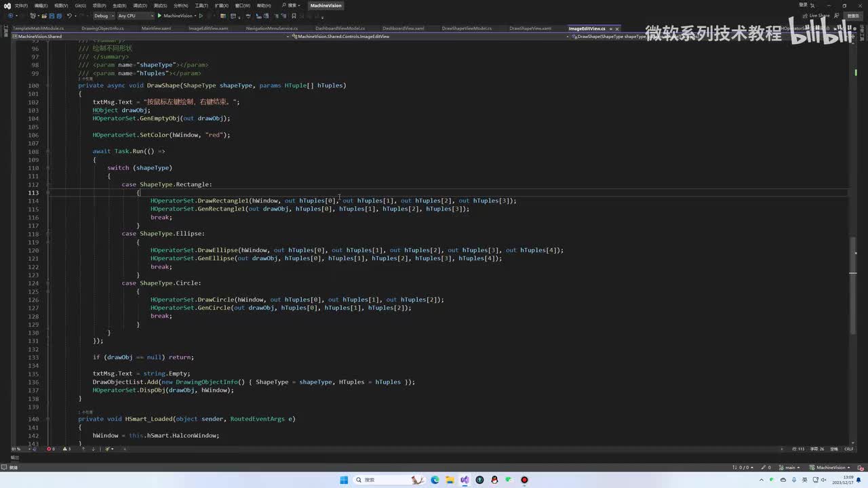
Task: Switch to the DrawingObjectInfo.cs tab
Action: [102, 28]
